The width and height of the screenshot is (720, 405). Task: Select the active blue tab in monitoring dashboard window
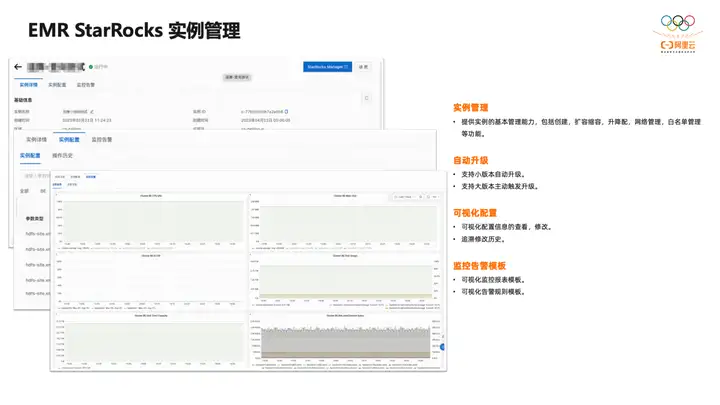click(x=91, y=177)
